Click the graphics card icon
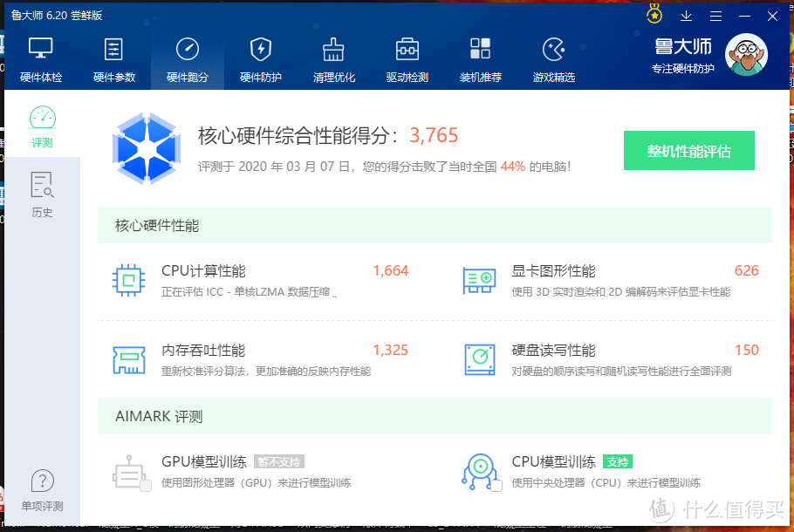This screenshot has width=794, height=532. (479, 281)
